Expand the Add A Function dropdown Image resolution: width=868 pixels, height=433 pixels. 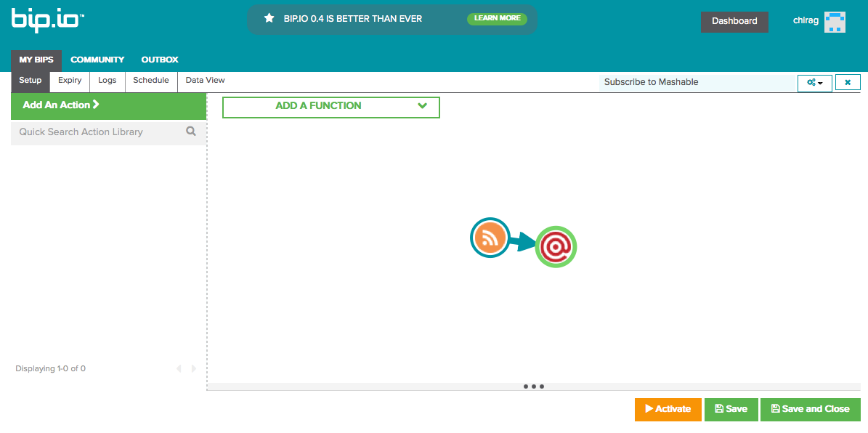(x=331, y=107)
